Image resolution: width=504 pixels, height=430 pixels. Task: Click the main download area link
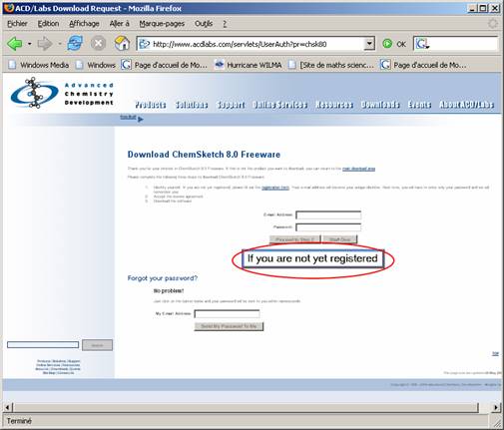click(x=358, y=169)
